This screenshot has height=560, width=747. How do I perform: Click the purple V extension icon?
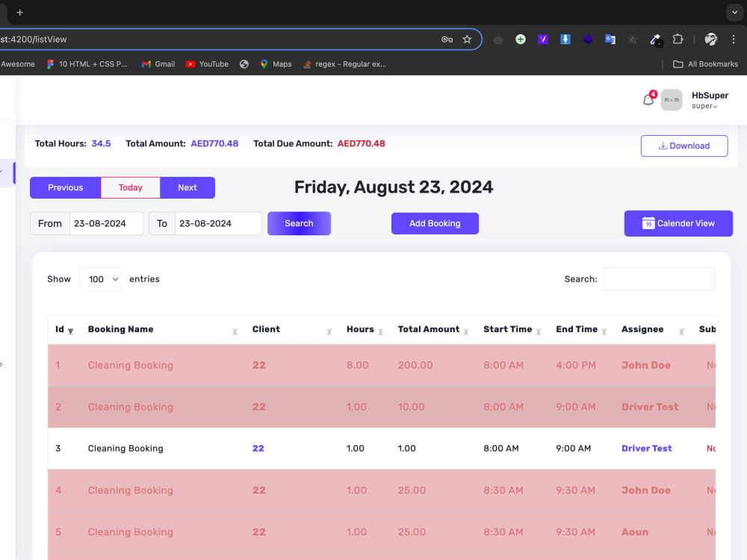(x=542, y=39)
